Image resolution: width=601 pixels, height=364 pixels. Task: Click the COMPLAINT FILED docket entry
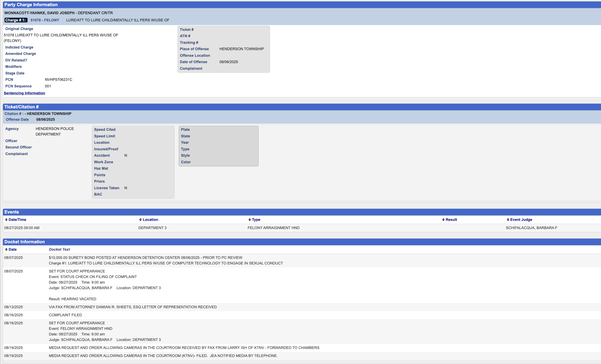pyautogui.click(x=65, y=315)
